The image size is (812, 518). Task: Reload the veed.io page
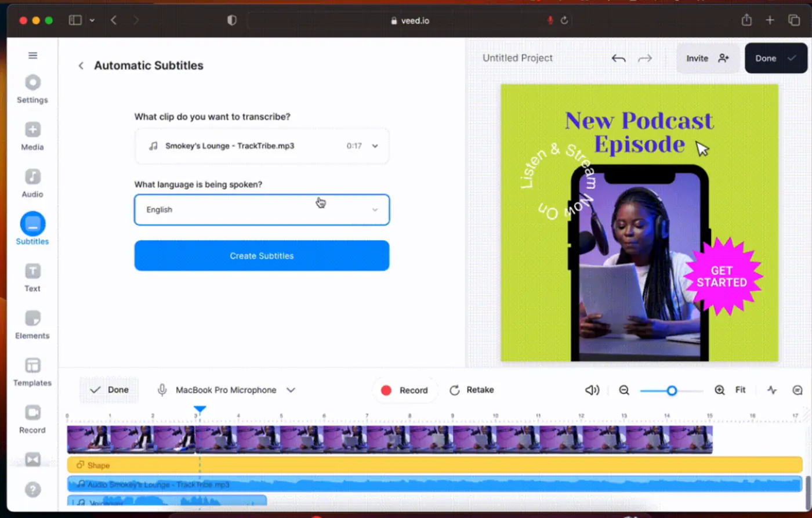coord(564,20)
